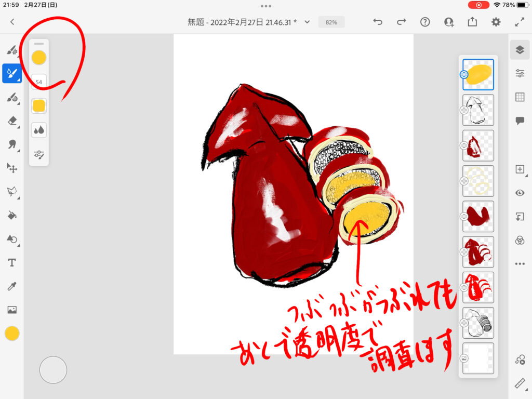Screen dimensions: 532x399
Task: Toggle the Layers panel
Action: pos(520,49)
